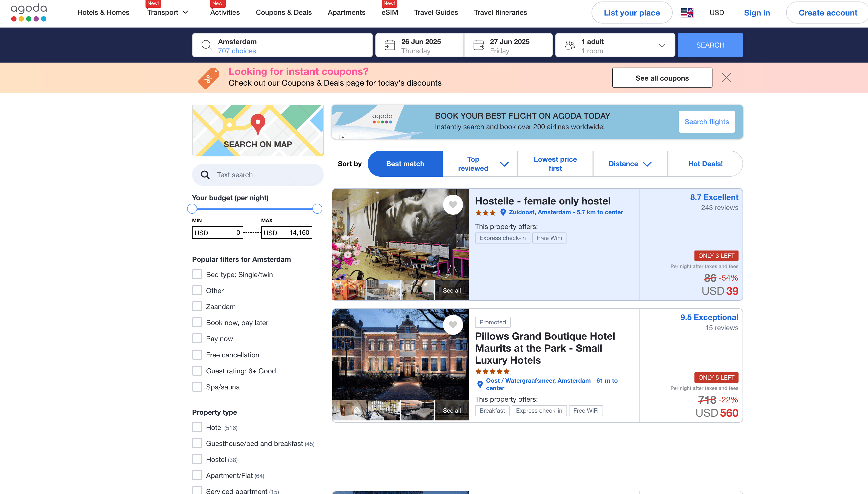Open Pillows hotel bedroom thumbnail
Viewport: 868px width, 494px height.
pyautogui.click(x=349, y=410)
